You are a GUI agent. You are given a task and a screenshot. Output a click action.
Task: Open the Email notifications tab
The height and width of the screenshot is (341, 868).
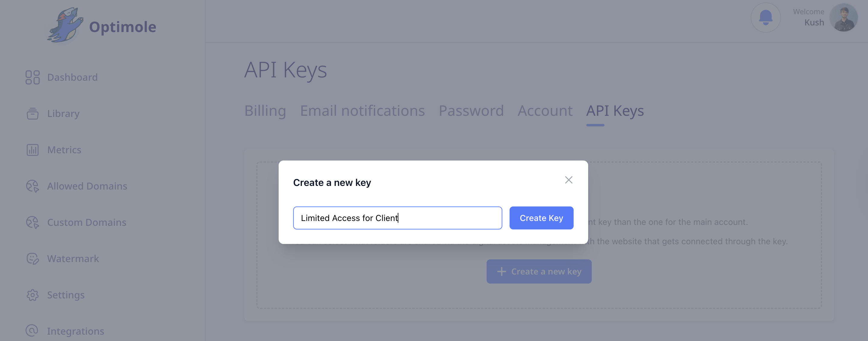(362, 111)
